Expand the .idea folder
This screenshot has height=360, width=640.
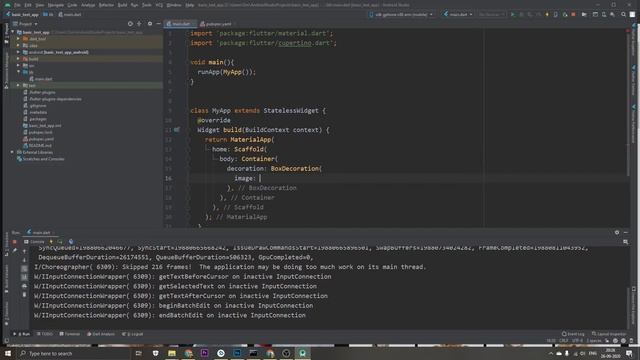(18, 45)
